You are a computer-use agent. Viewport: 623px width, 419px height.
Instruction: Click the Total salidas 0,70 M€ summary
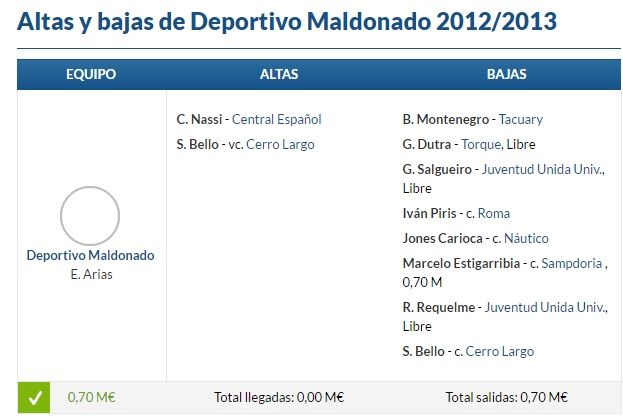(507, 398)
